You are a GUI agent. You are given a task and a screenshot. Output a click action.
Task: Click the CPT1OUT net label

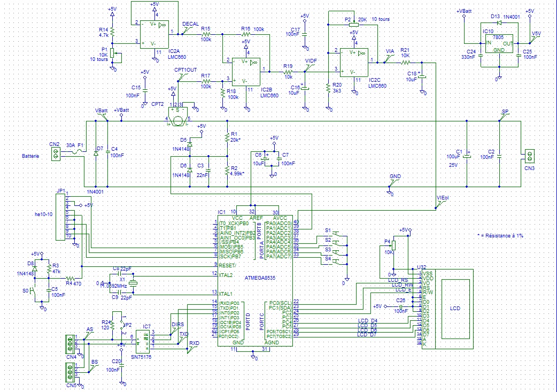[185, 70]
